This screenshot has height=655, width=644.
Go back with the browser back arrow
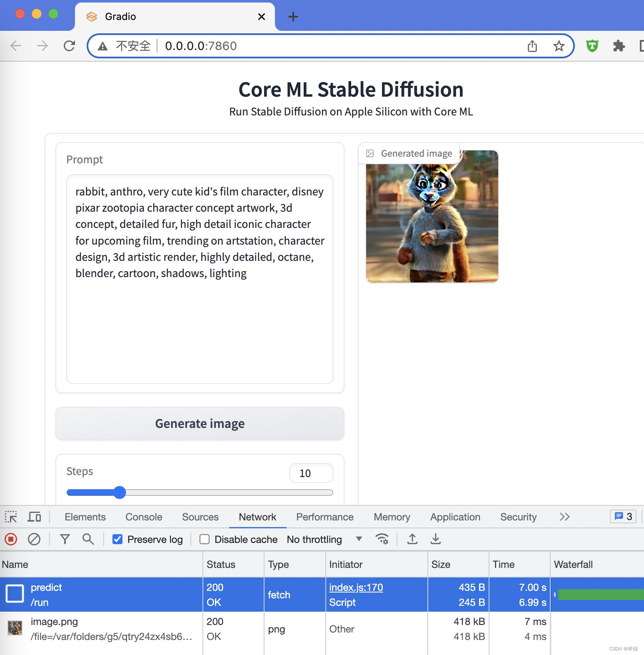pos(16,46)
